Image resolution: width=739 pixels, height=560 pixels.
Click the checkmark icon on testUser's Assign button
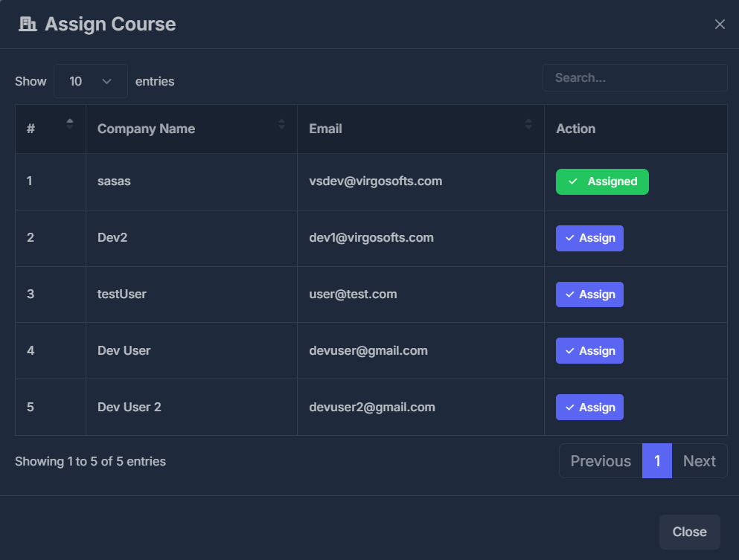[x=570, y=294]
